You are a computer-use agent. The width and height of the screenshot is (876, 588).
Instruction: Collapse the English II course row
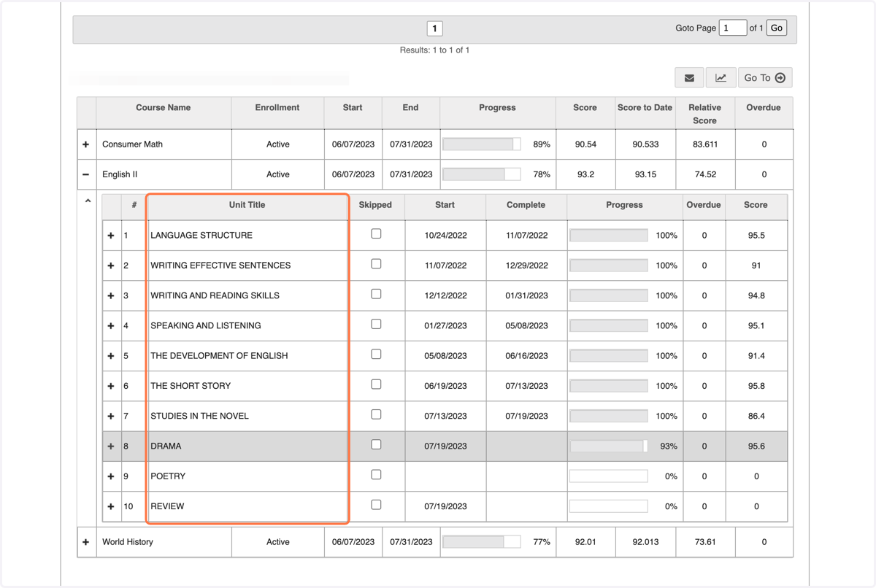point(86,174)
